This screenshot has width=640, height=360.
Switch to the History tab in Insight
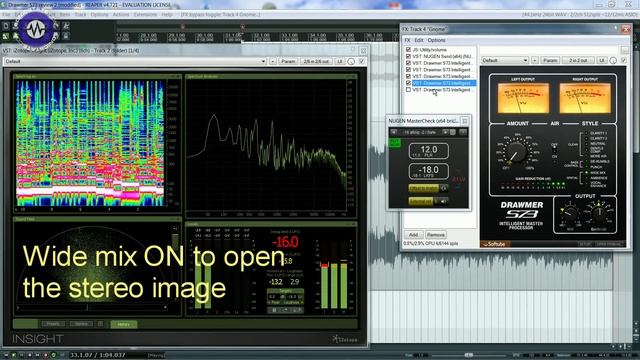click(x=124, y=324)
